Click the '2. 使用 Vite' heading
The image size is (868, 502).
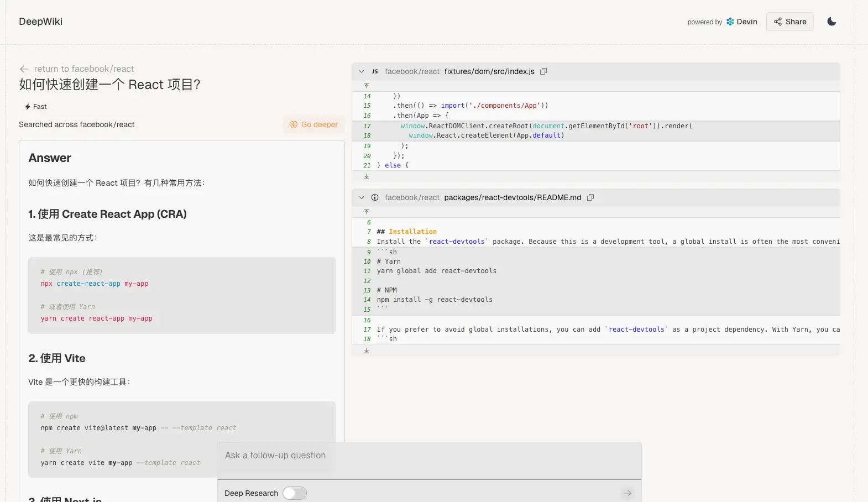pos(57,358)
